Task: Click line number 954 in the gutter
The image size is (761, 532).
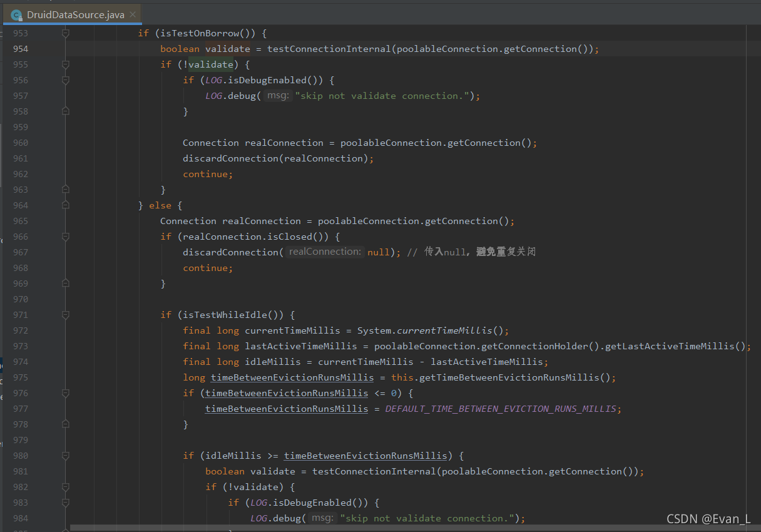Action: point(20,49)
